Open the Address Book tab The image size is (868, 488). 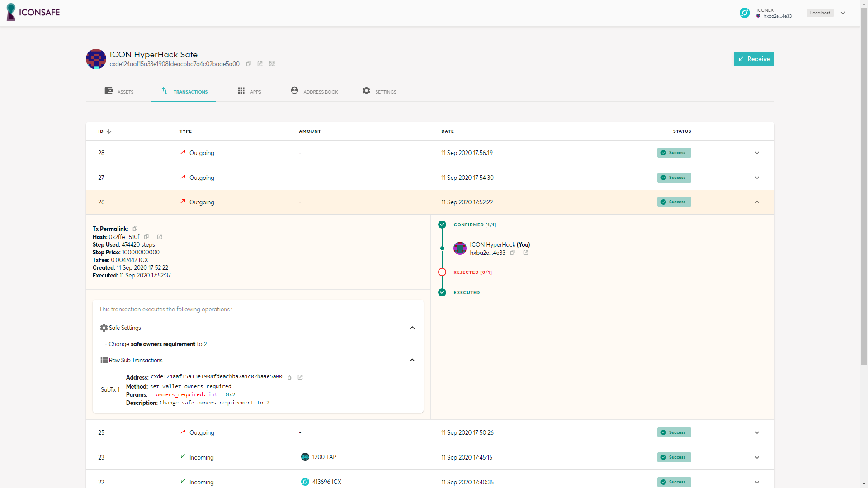(x=314, y=91)
